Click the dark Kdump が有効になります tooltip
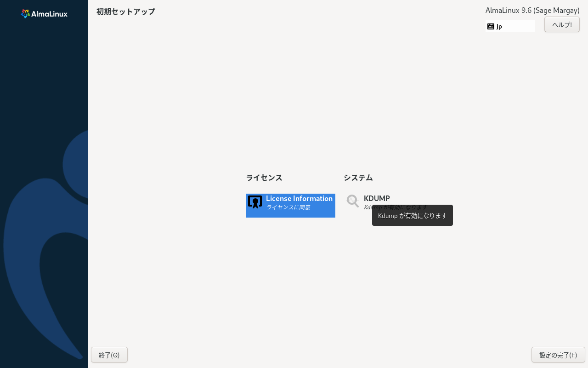 pyautogui.click(x=413, y=215)
